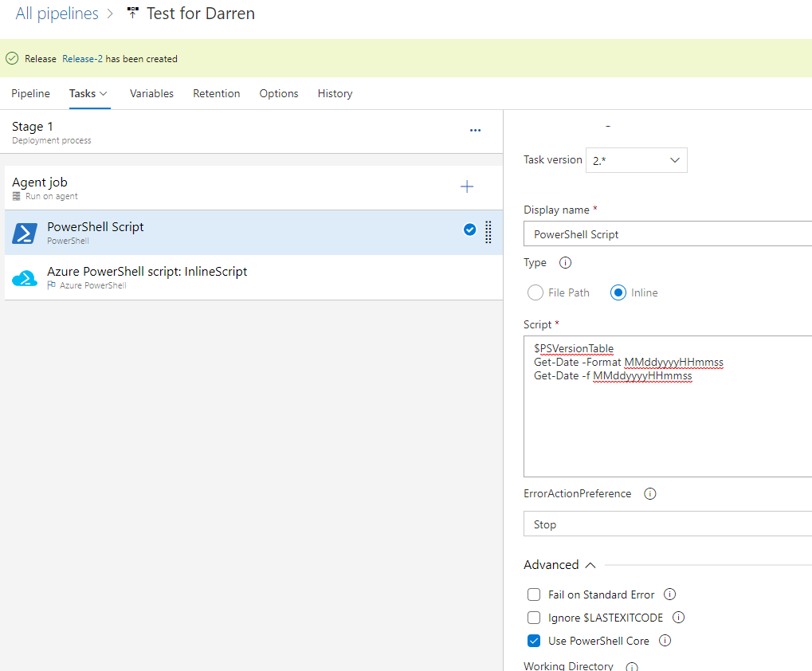Add a new task to Agent job
The image size is (812, 671).
(x=467, y=186)
